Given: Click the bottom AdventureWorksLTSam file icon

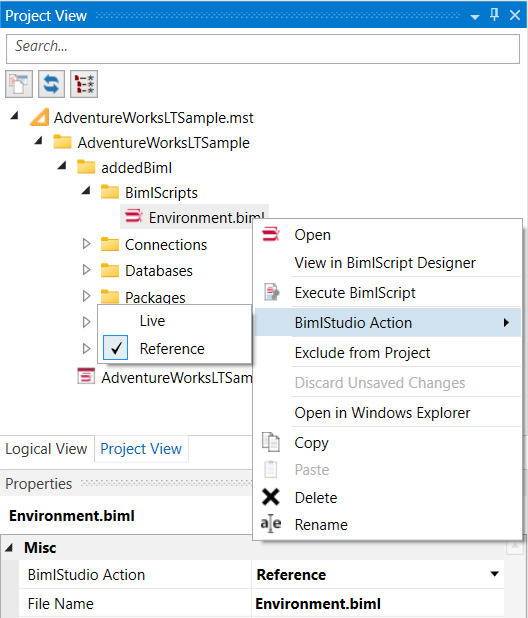Looking at the screenshot, I should (86, 376).
